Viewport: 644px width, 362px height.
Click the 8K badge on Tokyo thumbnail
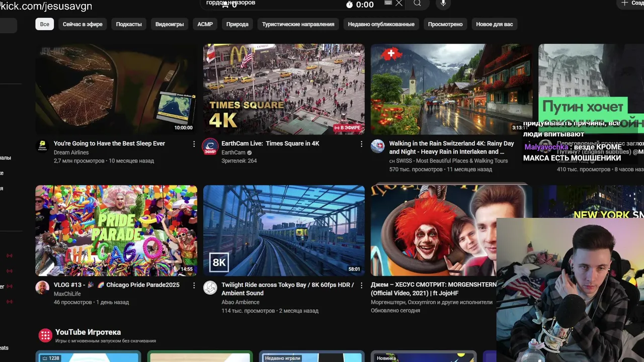(x=219, y=262)
